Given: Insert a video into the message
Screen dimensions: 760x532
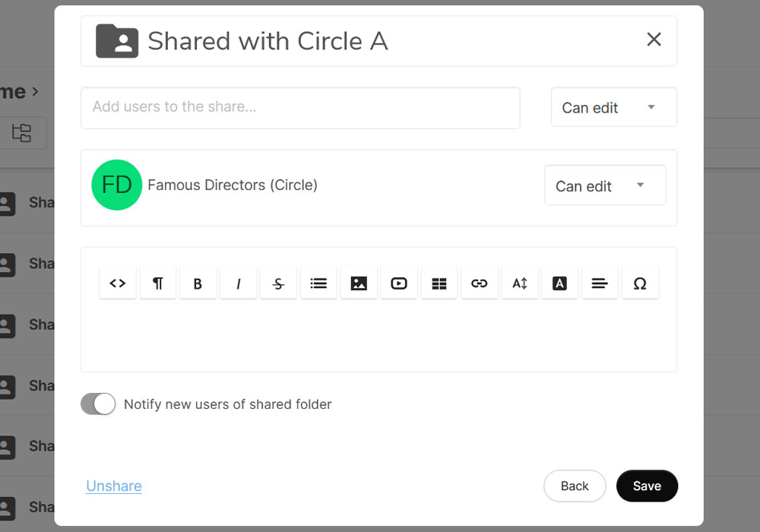Looking at the screenshot, I should click(x=399, y=283).
